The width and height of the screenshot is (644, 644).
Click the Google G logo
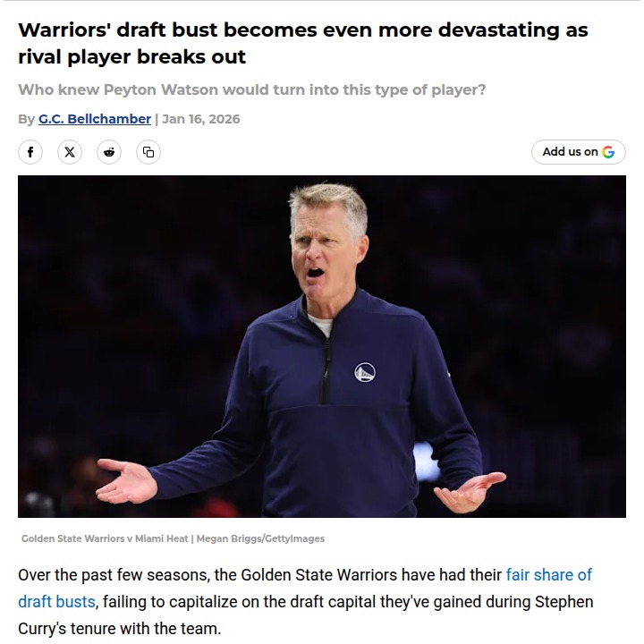click(x=608, y=152)
